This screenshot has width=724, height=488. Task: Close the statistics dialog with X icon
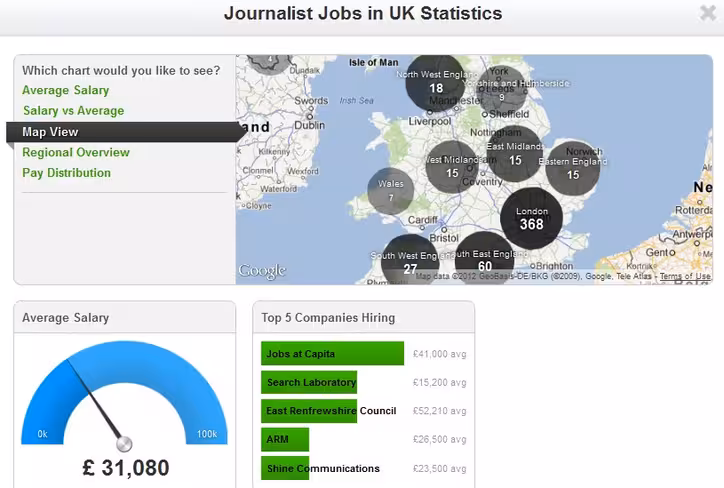coord(708,13)
